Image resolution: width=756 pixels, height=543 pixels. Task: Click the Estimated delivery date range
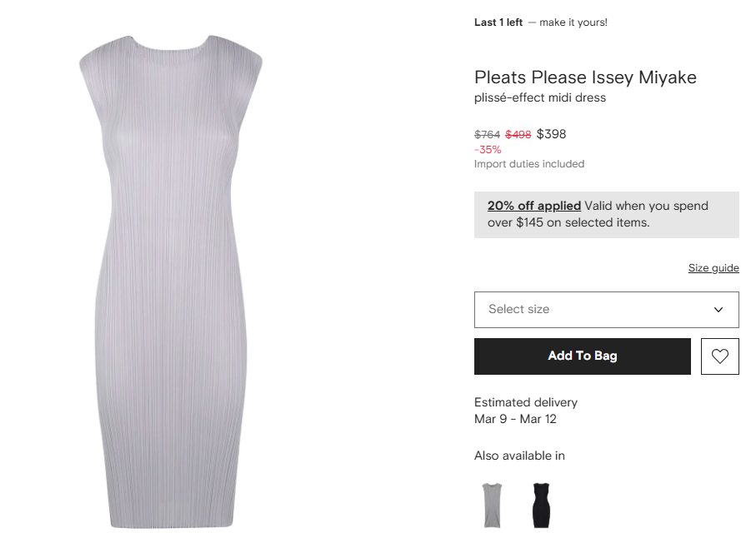(515, 419)
